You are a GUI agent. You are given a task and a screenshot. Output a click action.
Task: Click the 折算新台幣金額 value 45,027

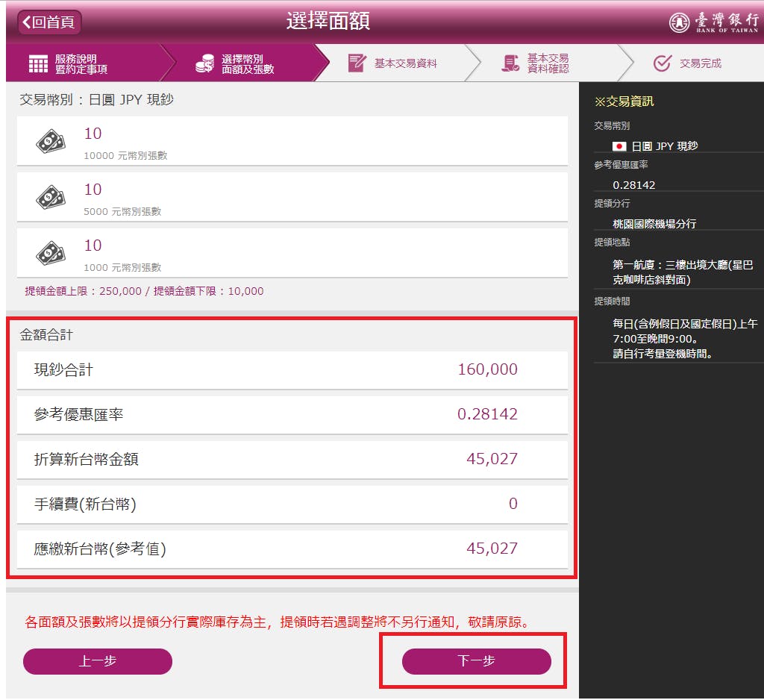492,459
